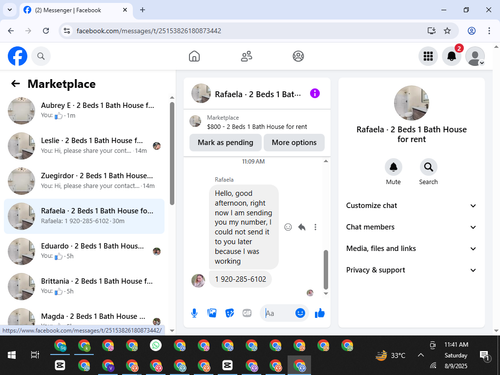Open the Notifications bell with badge
This screenshot has width=500, height=375.
452,56
